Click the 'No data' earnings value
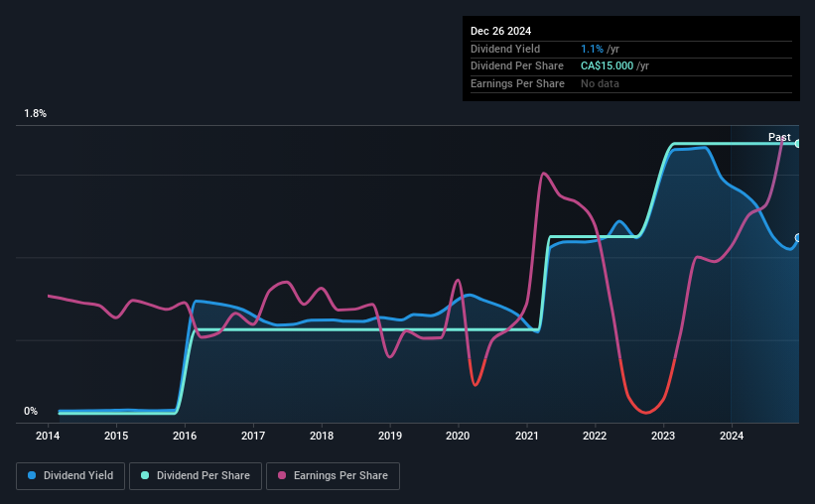815x504 pixels. point(600,83)
